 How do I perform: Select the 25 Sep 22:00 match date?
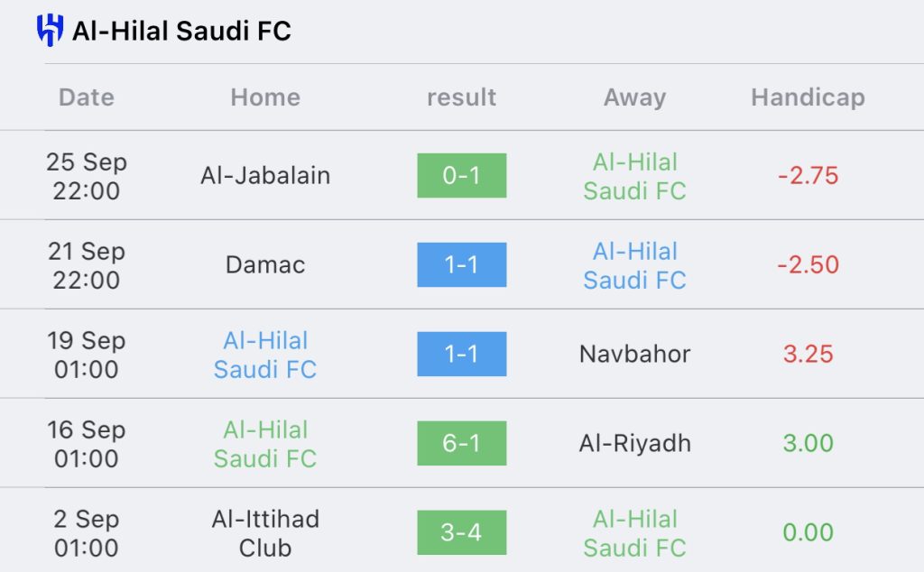click(87, 176)
